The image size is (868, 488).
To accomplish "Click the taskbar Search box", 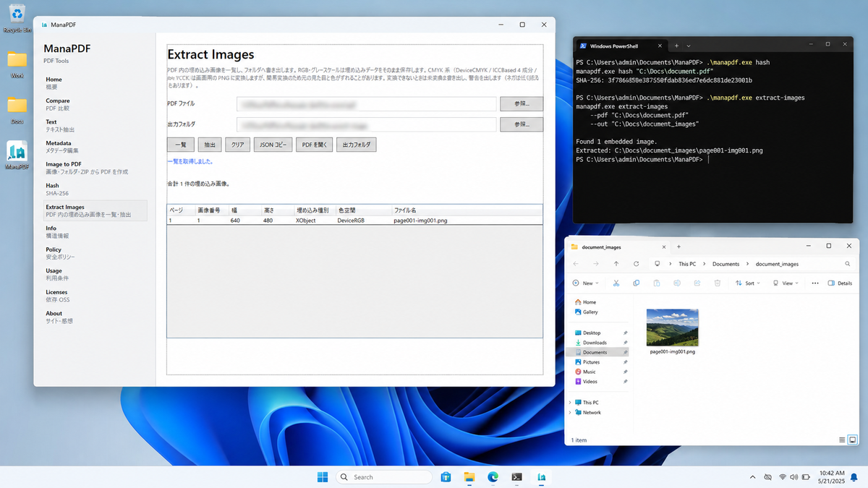I will (x=384, y=477).
